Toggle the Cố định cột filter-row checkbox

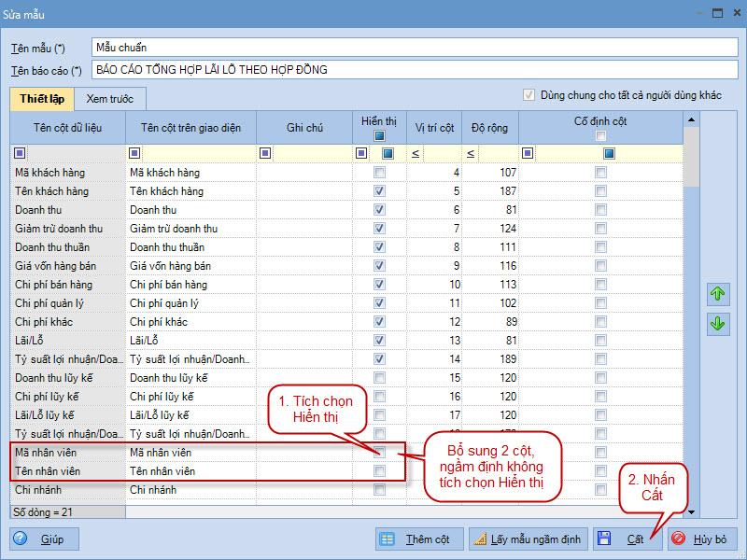coord(610,153)
